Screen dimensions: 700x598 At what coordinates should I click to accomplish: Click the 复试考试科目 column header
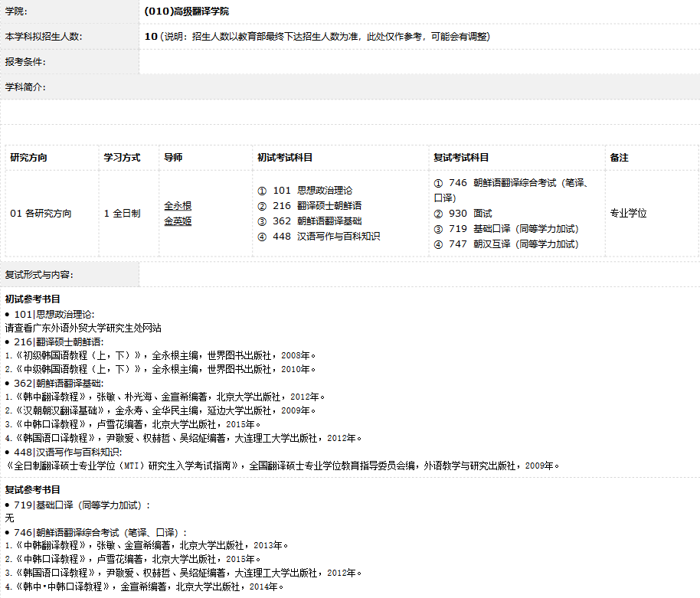tap(461, 158)
